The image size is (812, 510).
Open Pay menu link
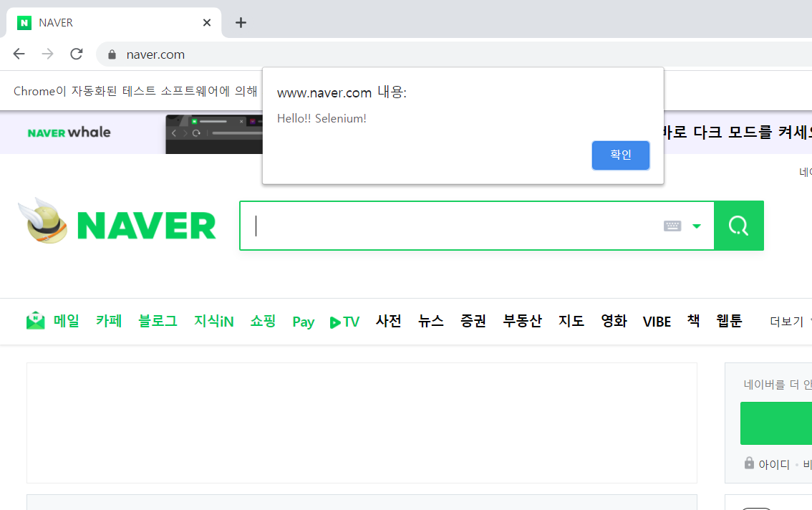click(304, 322)
